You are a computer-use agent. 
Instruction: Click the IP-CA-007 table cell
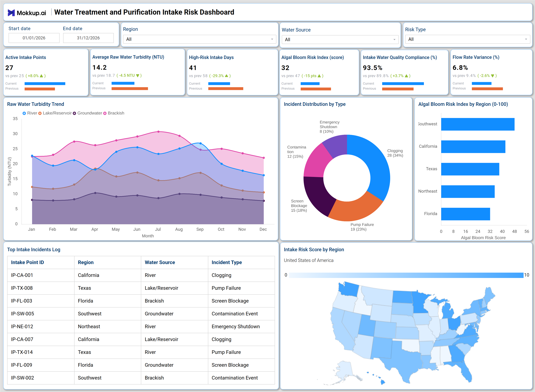click(41, 339)
